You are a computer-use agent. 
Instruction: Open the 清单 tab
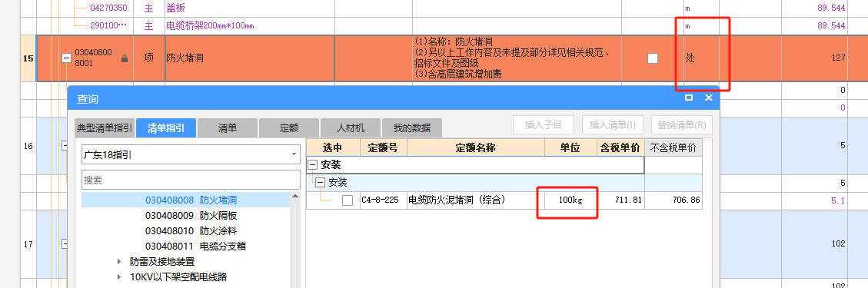pos(228,128)
